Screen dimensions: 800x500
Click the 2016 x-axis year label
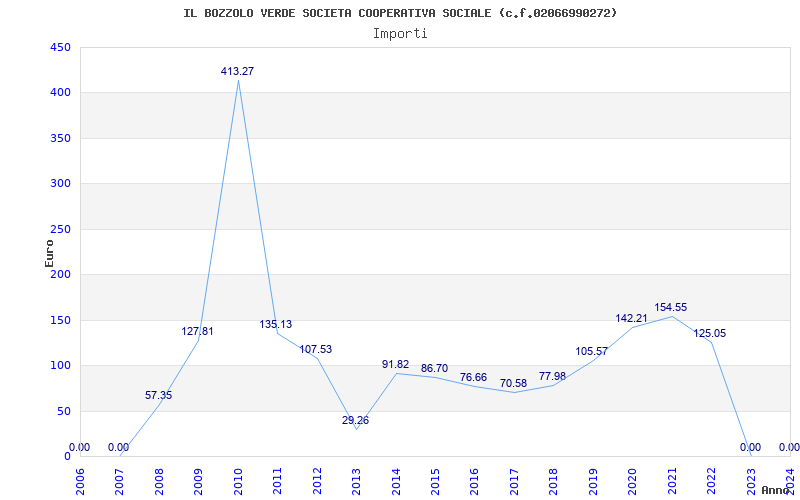[x=474, y=481]
